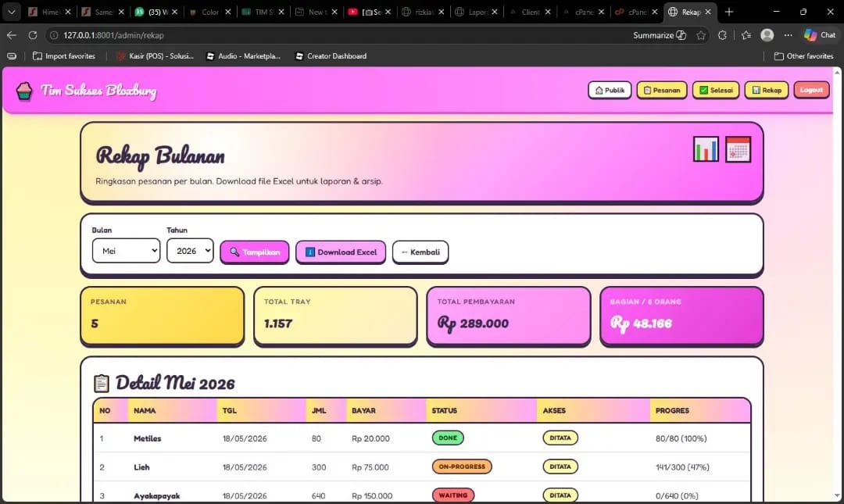Click the favorites bar toggle icon at far left
The height and width of the screenshot is (504, 844).
tap(11, 56)
